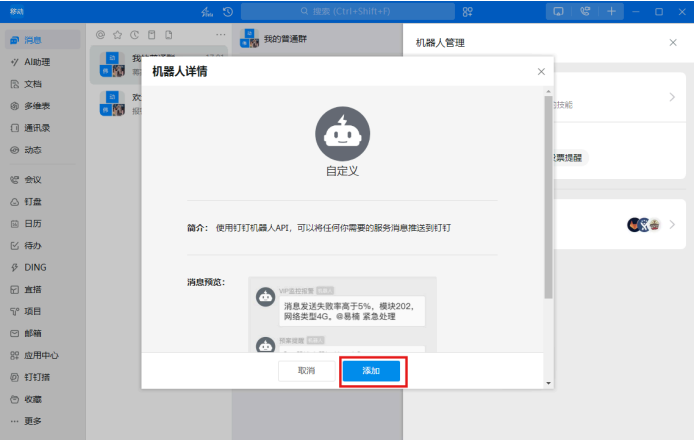Go to 文档 in the sidebar
Image resolution: width=694 pixels, height=440 pixels.
pyautogui.click(x=32, y=84)
